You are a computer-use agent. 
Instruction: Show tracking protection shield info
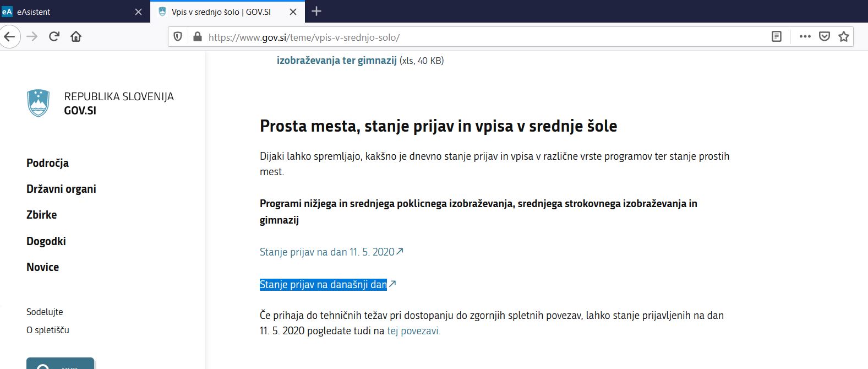[x=178, y=37]
